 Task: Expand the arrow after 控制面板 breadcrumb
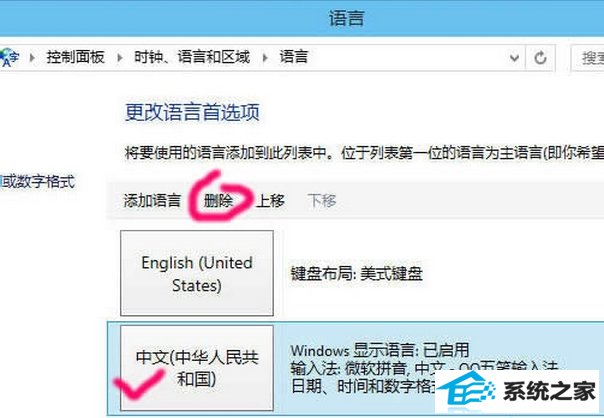120,58
